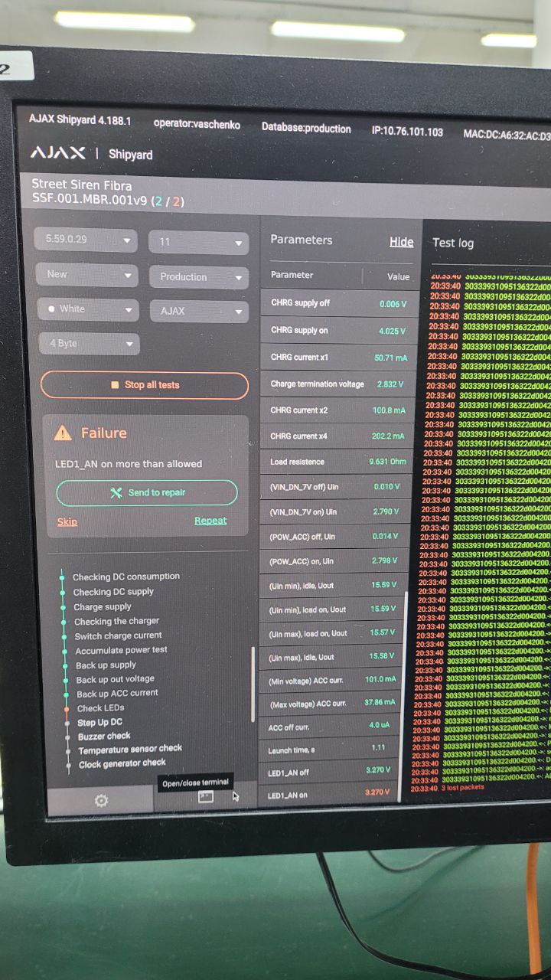Open the firmware version 5.59.0.29 dropdown

coord(86,240)
